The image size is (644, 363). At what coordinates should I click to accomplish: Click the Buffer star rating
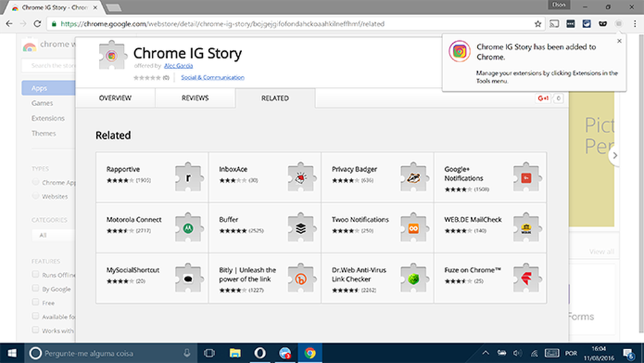[233, 231]
